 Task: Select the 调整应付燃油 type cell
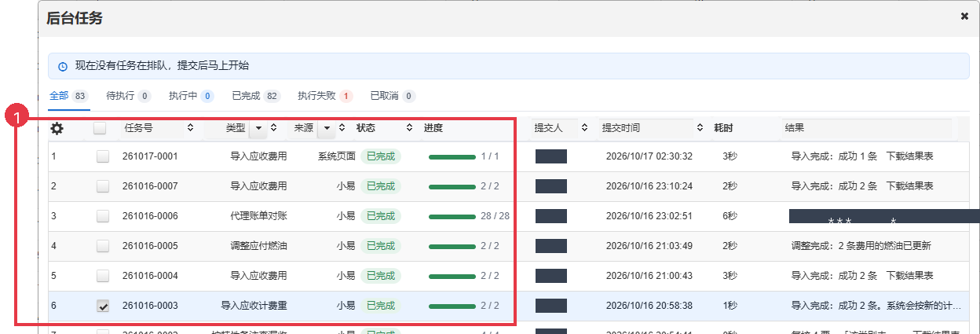point(258,246)
